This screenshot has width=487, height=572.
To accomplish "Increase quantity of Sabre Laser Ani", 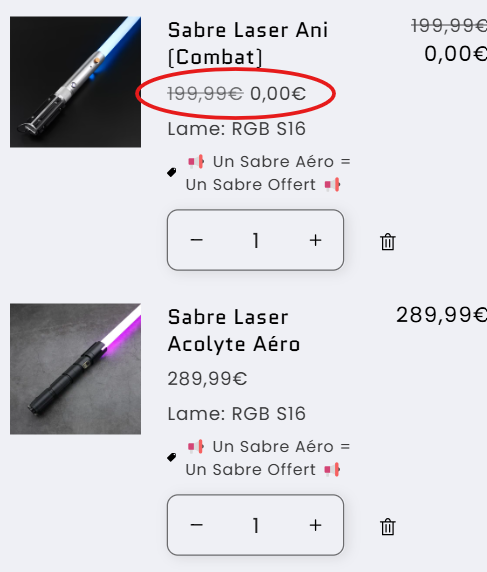I will click(316, 240).
